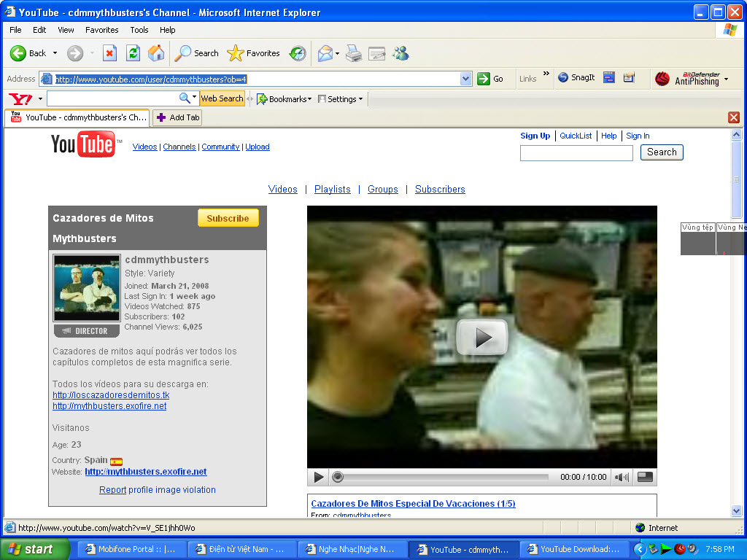The height and width of the screenshot is (560, 747).
Task: Click the Add Tab button
Action: (178, 117)
